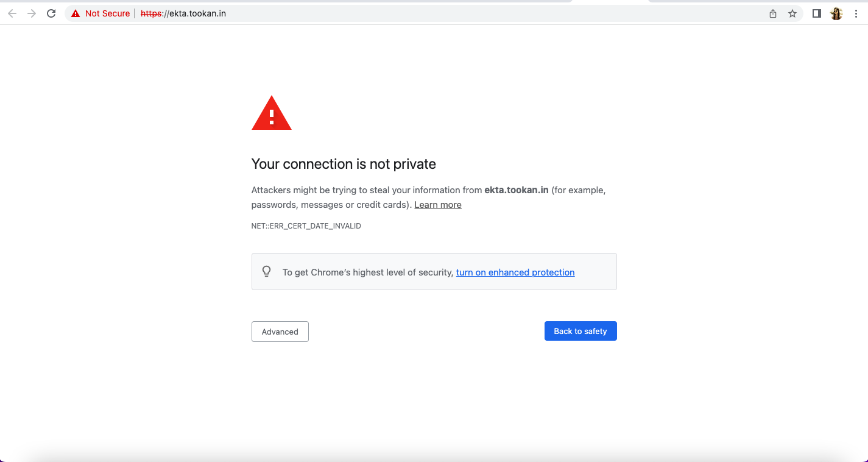Focus the address bar URL ekta.tookan.in

click(183, 13)
